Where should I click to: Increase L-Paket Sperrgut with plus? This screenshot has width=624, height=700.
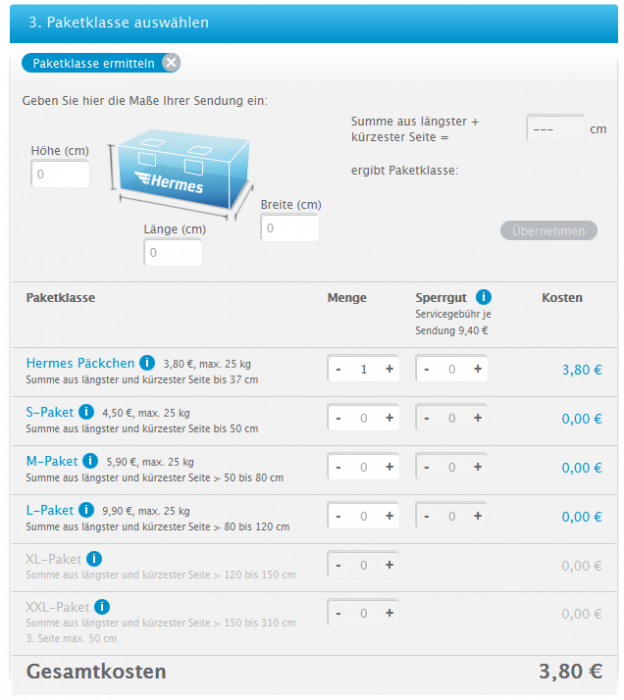[x=478, y=517]
